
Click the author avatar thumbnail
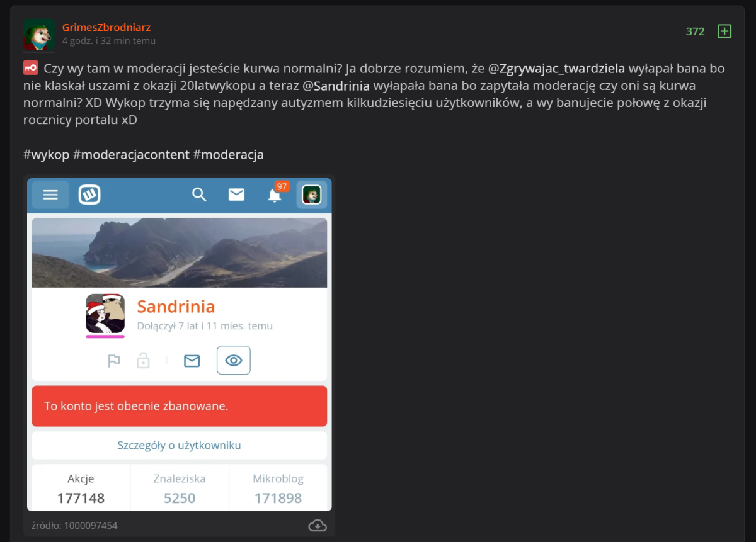39,35
